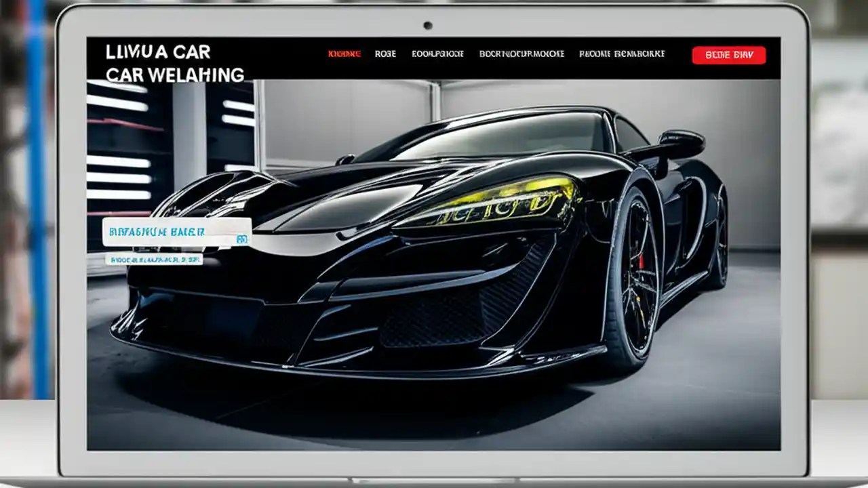868x488 pixels.
Task: Click the LIMUA CAR logo text
Action: (158, 52)
